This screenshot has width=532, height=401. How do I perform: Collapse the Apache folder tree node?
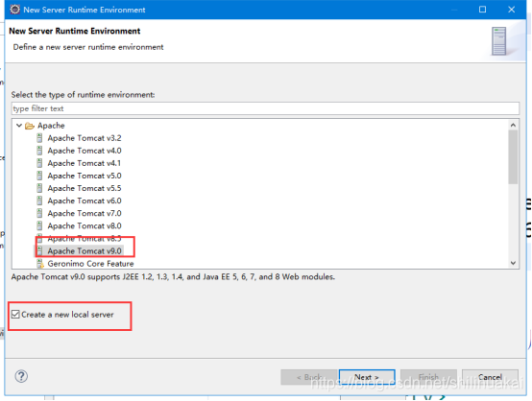[x=19, y=126]
